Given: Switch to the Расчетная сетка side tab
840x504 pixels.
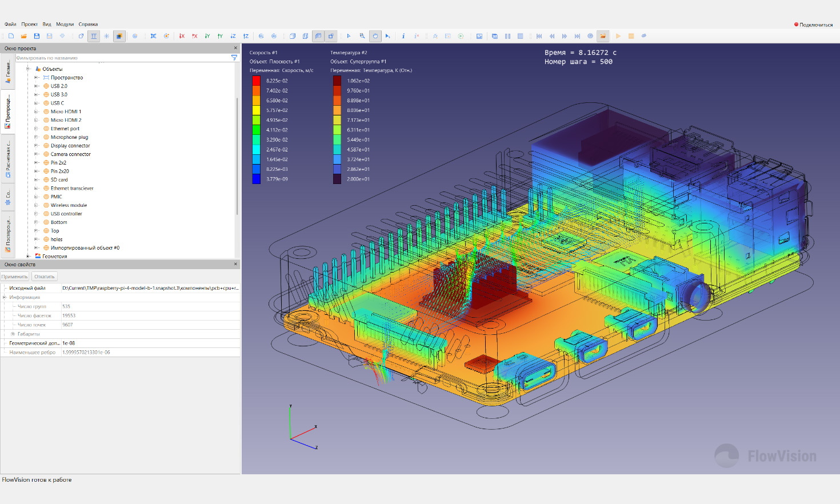Looking at the screenshot, I should (7, 158).
